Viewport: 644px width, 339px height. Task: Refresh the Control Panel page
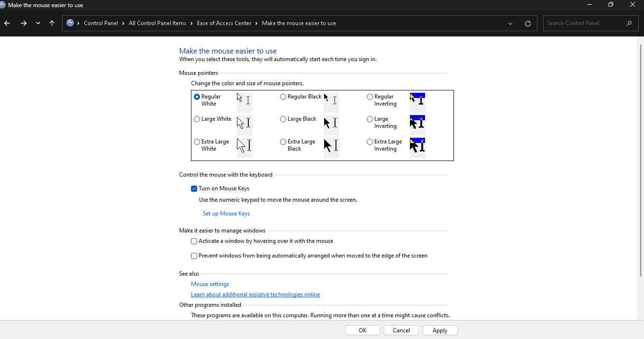[x=528, y=23]
